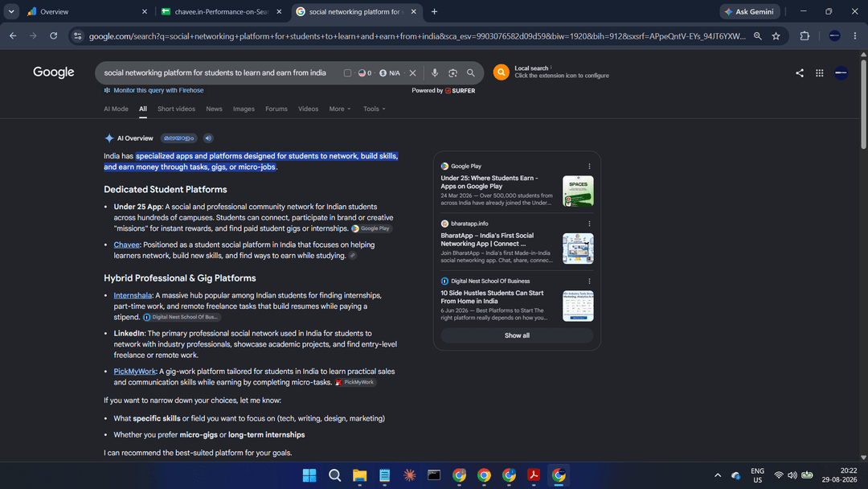The height and width of the screenshot is (489, 868).
Task: Click link icon after Chavee description
Action: click(x=353, y=255)
